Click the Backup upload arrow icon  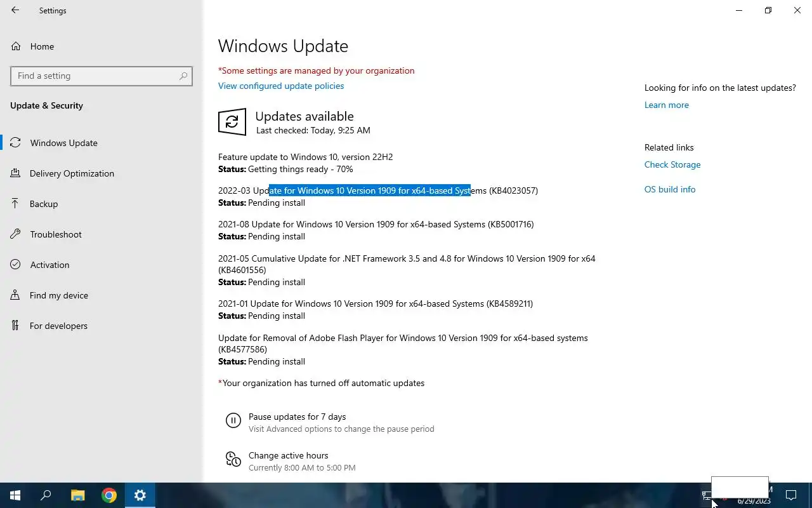coord(15,204)
